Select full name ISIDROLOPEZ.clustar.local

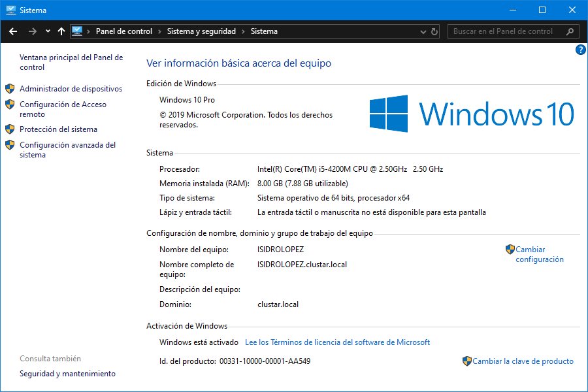tap(302, 265)
